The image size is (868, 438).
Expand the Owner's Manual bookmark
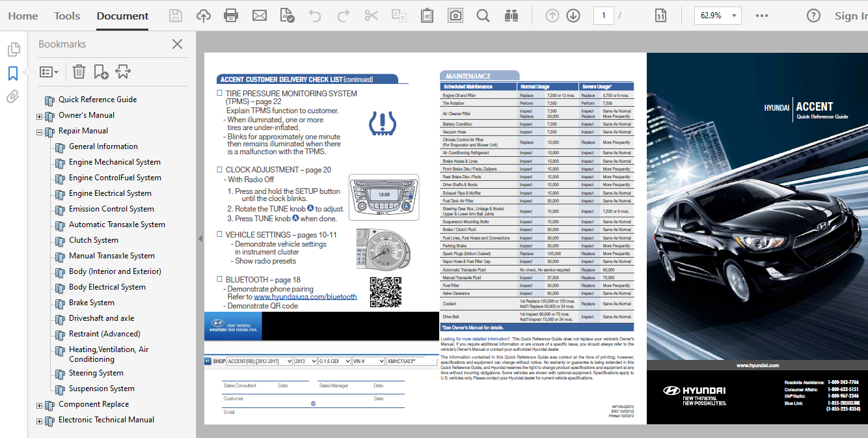pos(39,116)
